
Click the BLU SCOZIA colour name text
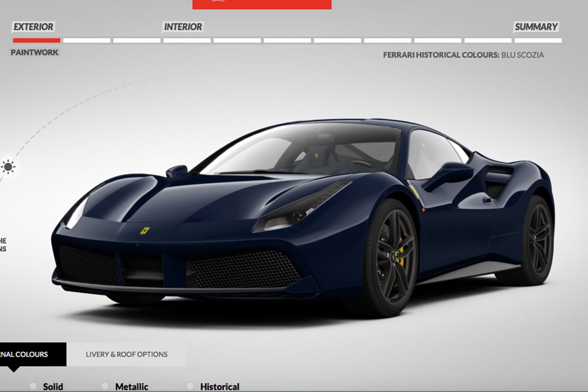[523, 55]
